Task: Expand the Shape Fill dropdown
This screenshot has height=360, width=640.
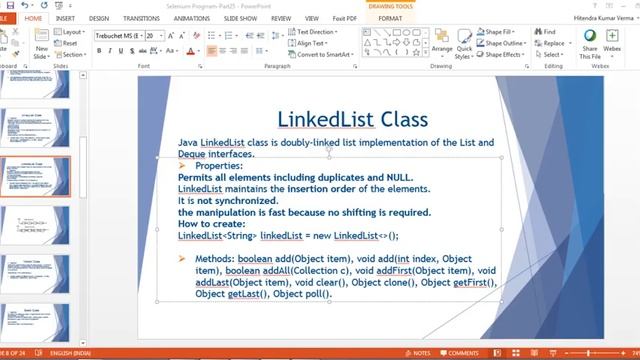Action: point(496,31)
